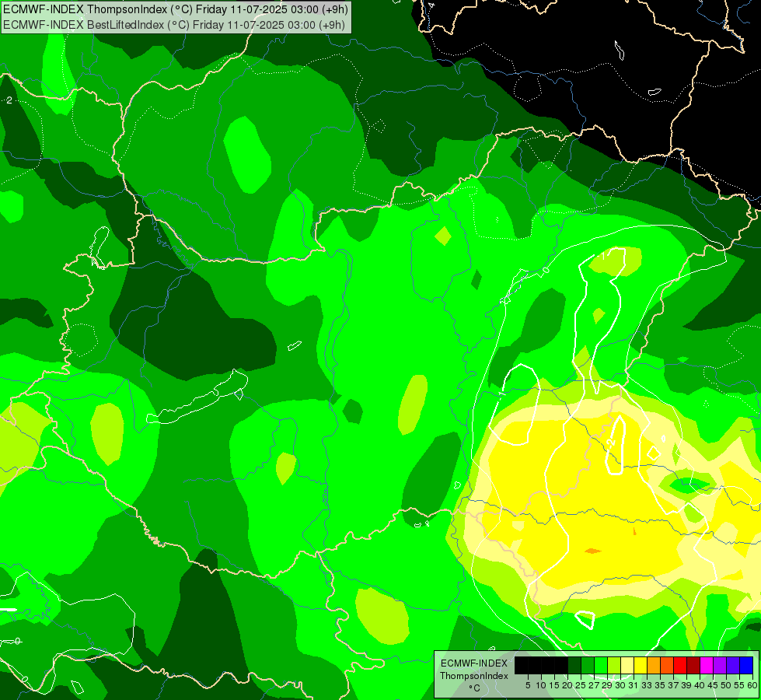Click legend tick value 55
Viewport: 761px width, 700px height.
click(740, 685)
